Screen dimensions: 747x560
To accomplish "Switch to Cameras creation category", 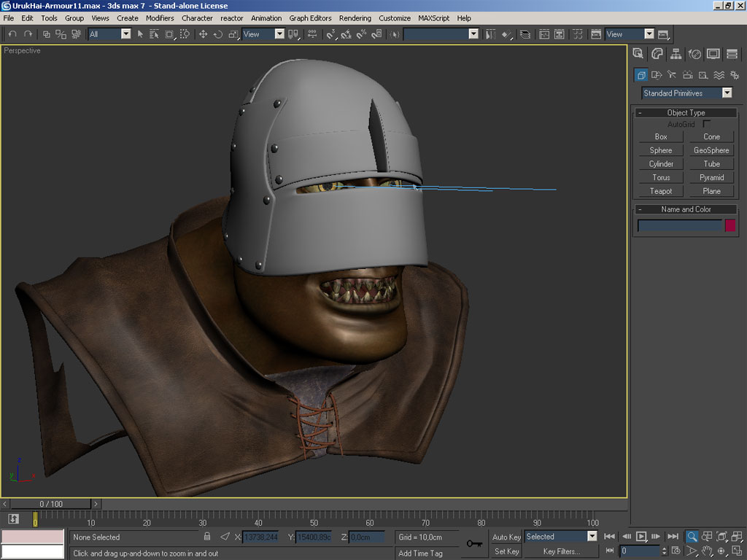I will [x=687, y=75].
